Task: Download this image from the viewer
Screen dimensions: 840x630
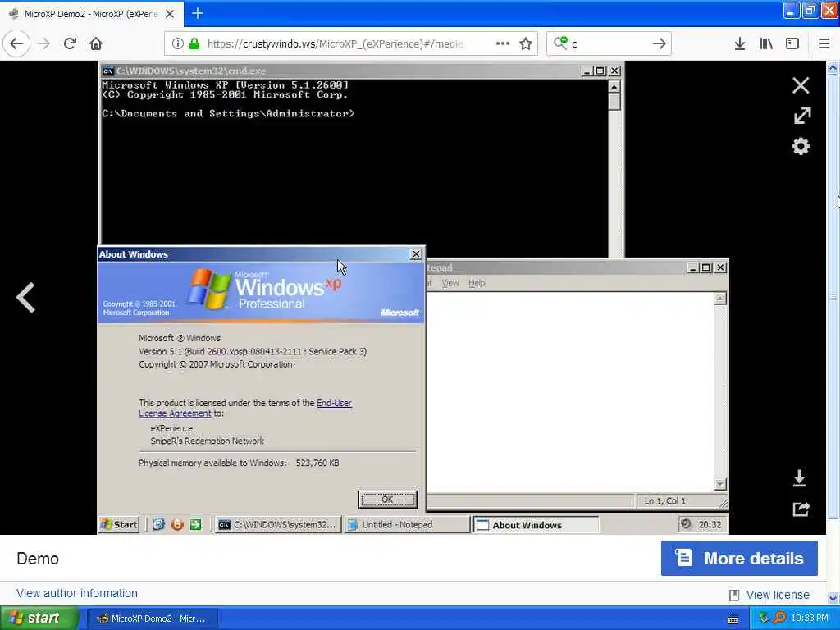Action: tap(799, 478)
